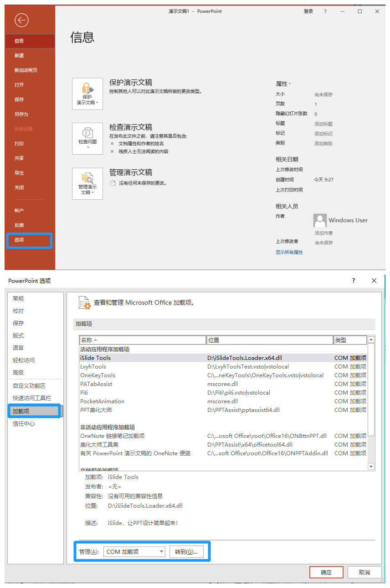Image resolution: width=390 pixels, height=588 pixels.
Task: Select 语言 category in options dialog
Action: 36,348
